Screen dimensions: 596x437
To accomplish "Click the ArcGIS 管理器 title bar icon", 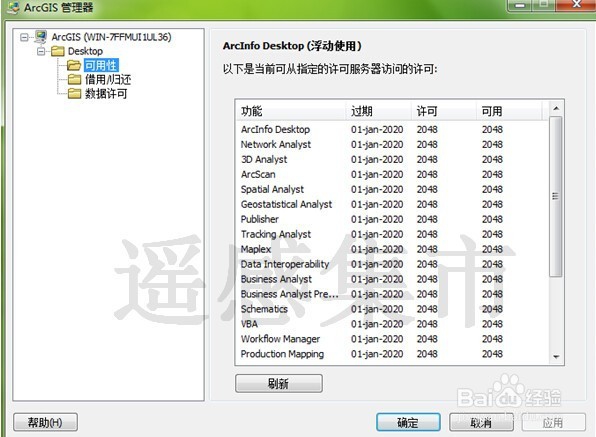I will 14,7.
